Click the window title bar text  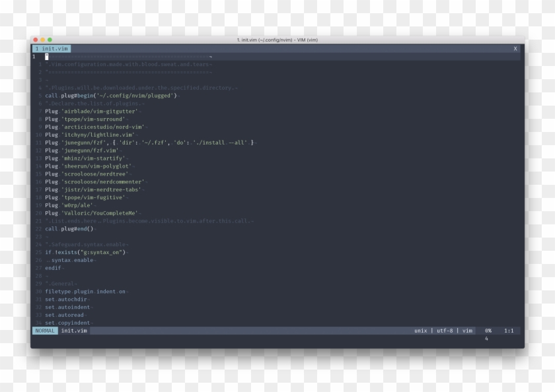277,40
